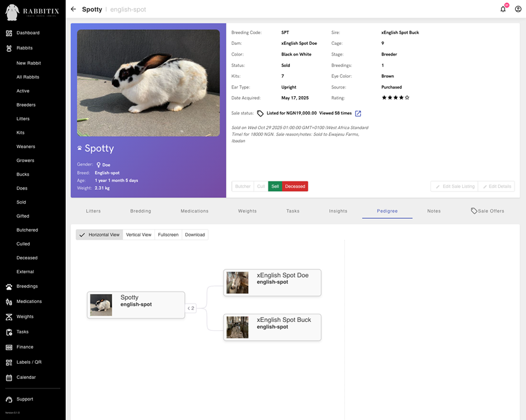This screenshot has width=526, height=420.
Task: Open the Labels / QR section
Action: click(x=27, y=362)
